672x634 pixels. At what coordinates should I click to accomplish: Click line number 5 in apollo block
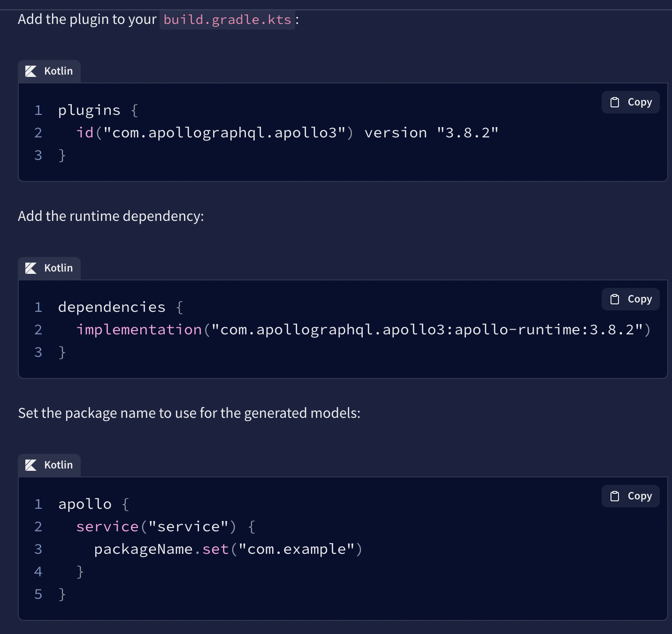(x=38, y=594)
